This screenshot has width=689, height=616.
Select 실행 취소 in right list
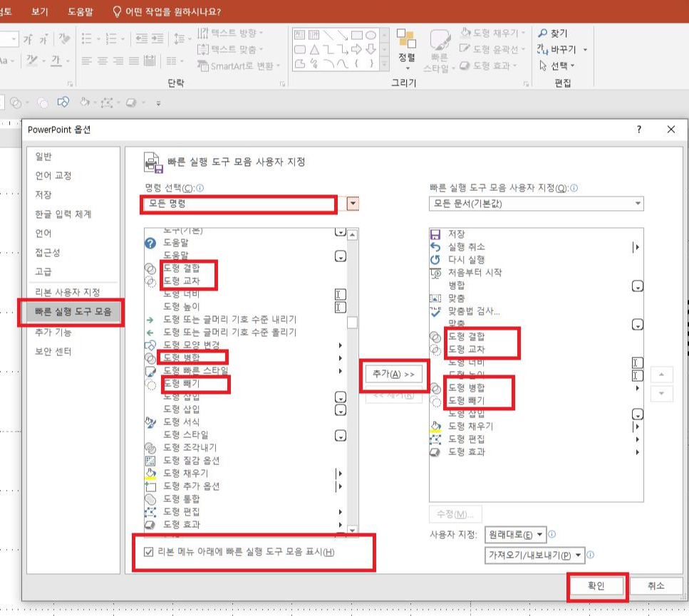pyautogui.click(x=536, y=246)
